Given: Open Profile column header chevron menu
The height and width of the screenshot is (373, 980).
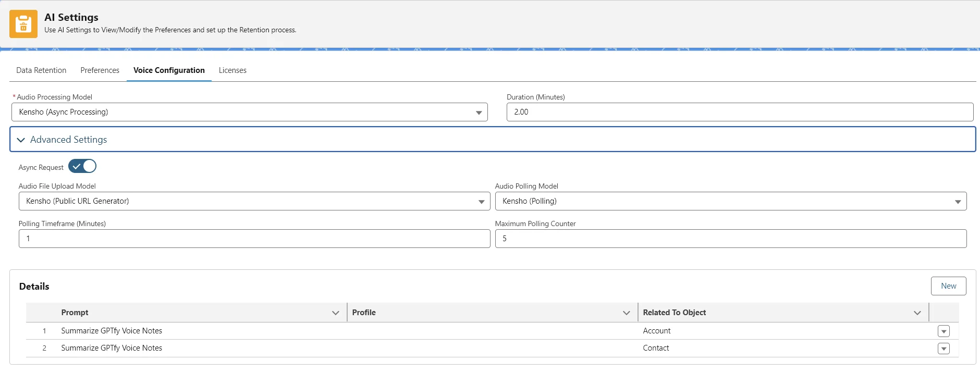Looking at the screenshot, I should [x=626, y=313].
